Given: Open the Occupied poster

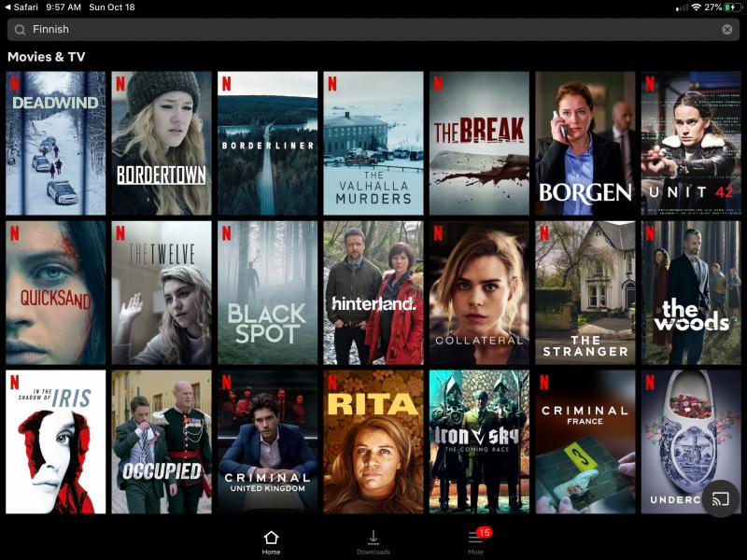Looking at the screenshot, I should (x=162, y=441).
